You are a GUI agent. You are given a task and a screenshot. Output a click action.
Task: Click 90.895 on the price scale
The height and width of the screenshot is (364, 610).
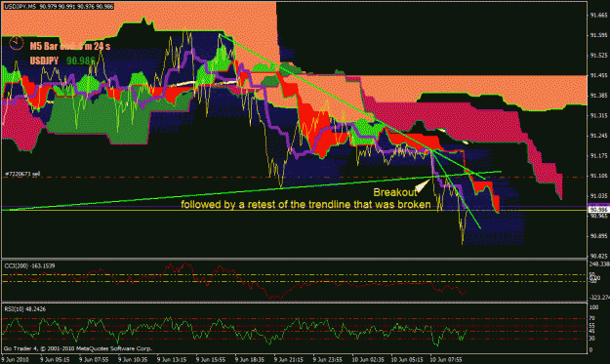598,236
